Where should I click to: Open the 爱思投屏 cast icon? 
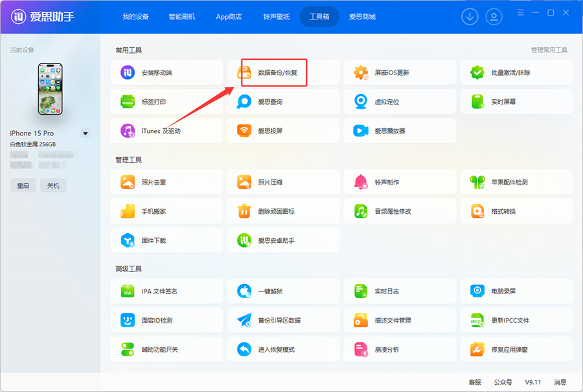244,130
